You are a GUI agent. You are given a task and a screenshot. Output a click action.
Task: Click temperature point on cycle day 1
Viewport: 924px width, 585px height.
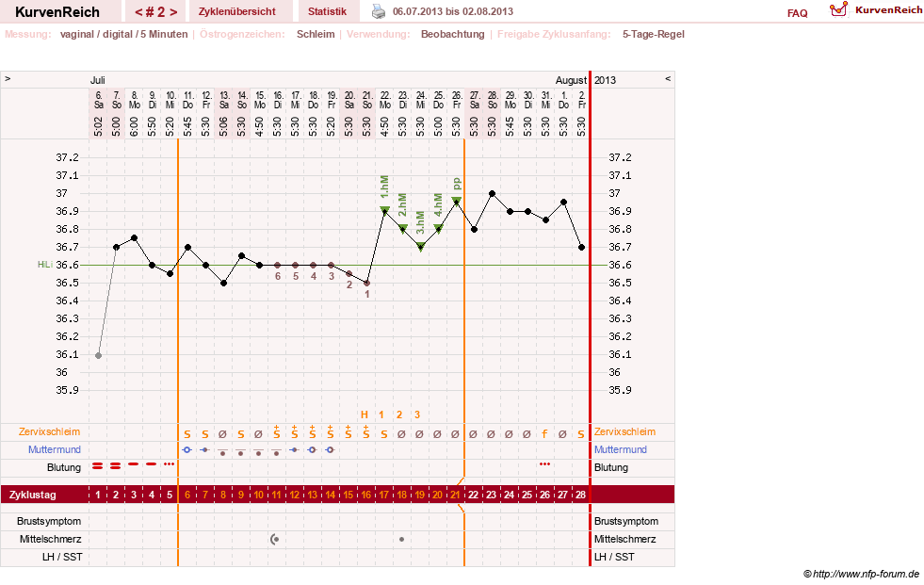click(98, 355)
